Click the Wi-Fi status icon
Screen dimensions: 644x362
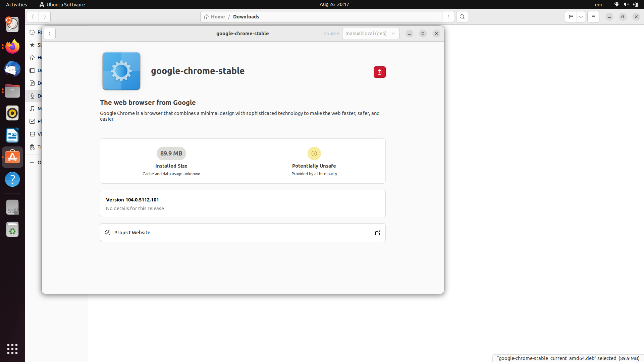(x=617, y=4)
